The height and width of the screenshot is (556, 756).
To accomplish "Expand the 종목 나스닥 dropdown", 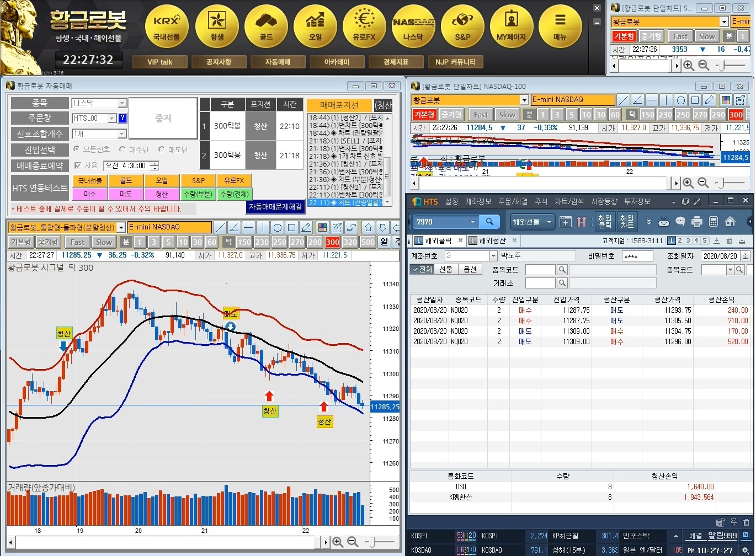I will click(x=123, y=103).
